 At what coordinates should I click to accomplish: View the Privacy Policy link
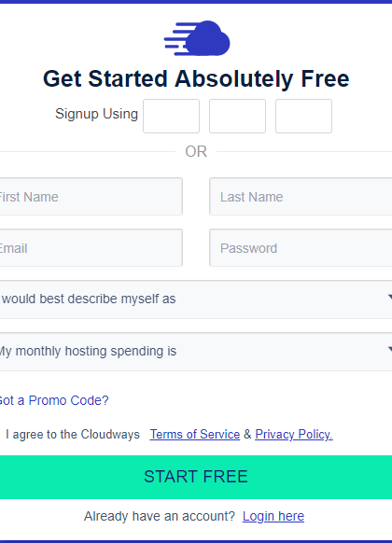click(294, 434)
